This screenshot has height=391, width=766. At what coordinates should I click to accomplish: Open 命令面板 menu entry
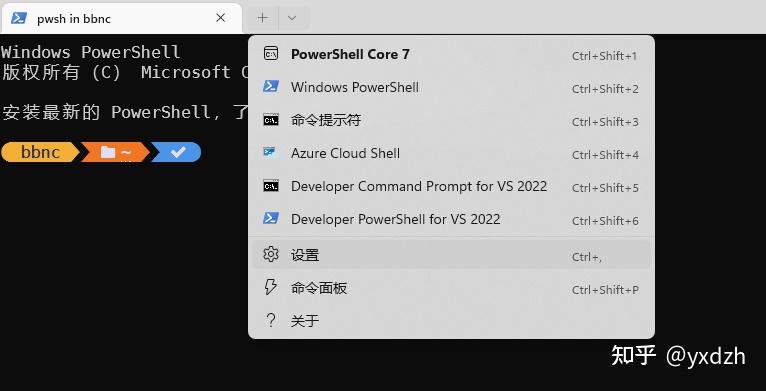click(x=451, y=288)
